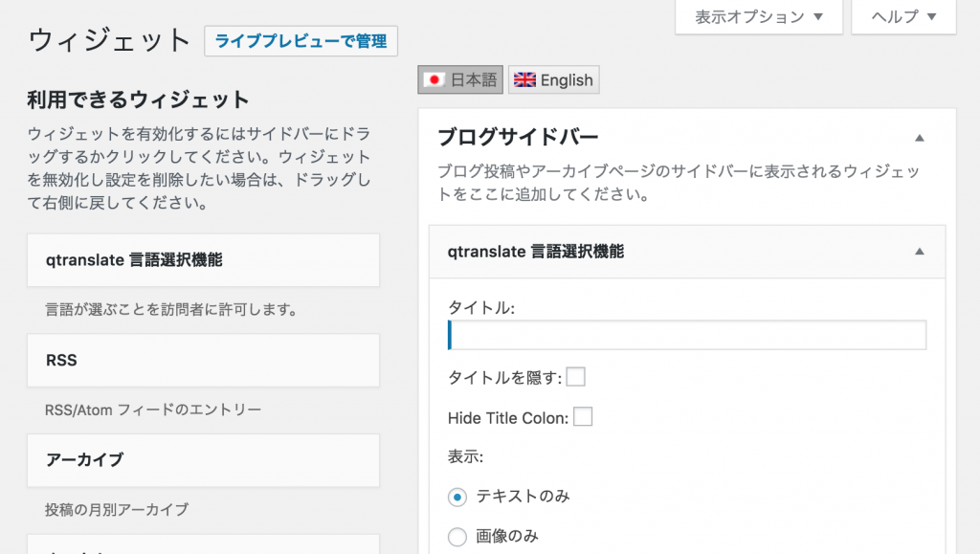
Task: Open the 表示オプション dropdown
Action: (x=757, y=16)
